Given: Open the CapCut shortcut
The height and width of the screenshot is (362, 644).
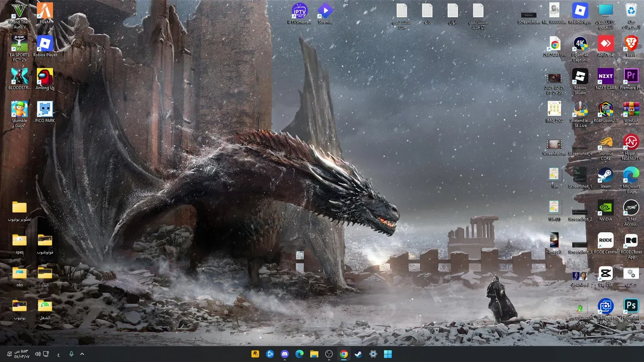Looking at the screenshot, I should [606, 277].
